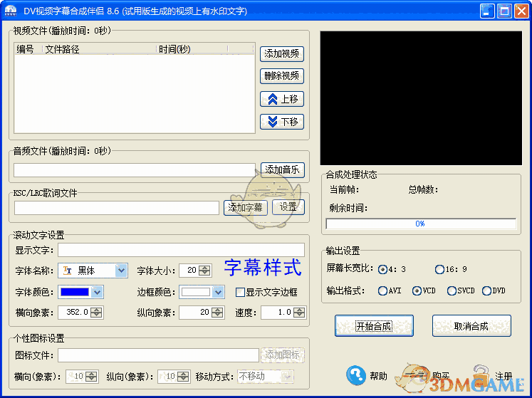Click the 0% progress bar
The height and width of the screenshot is (398, 532).
click(421, 224)
